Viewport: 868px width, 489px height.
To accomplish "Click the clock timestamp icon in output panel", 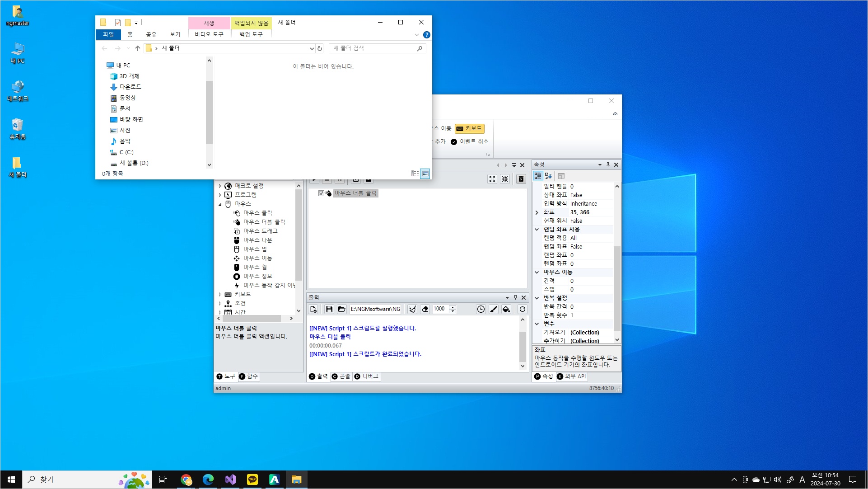I will (481, 309).
